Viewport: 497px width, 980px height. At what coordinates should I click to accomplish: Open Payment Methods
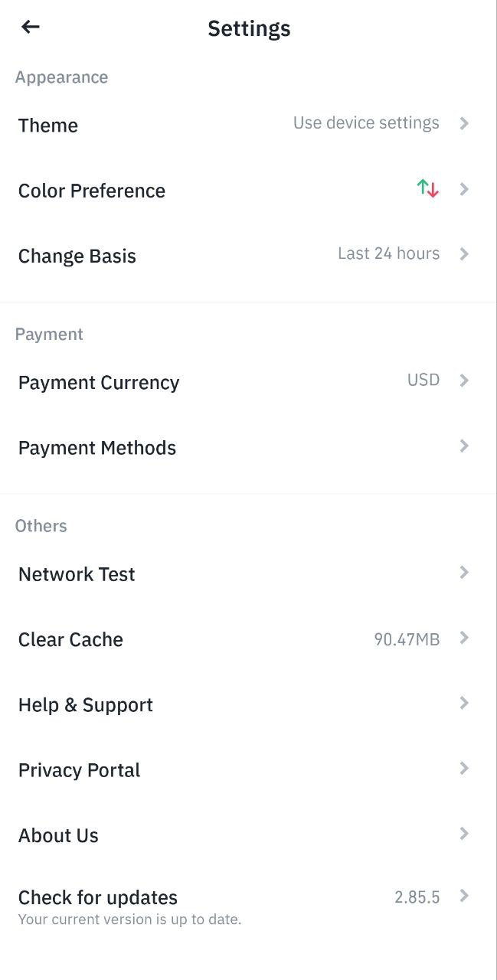pos(97,448)
